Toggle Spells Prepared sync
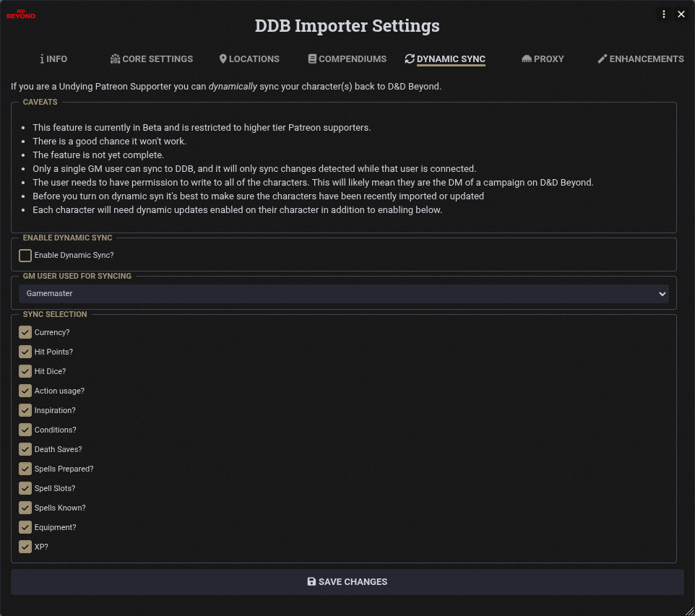This screenshot has height=616, width=695. click(x=25, y=469)
